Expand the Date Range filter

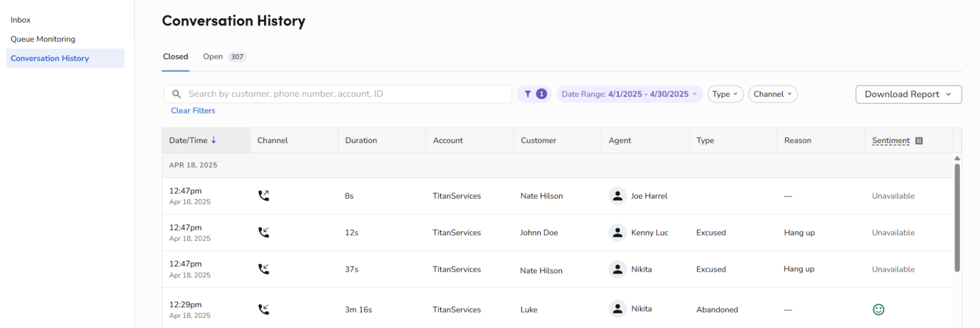tap(629, 94)
